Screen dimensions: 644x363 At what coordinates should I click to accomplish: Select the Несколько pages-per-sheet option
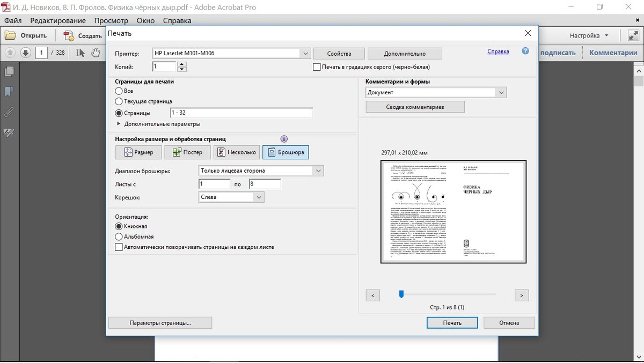coord(236,152)
